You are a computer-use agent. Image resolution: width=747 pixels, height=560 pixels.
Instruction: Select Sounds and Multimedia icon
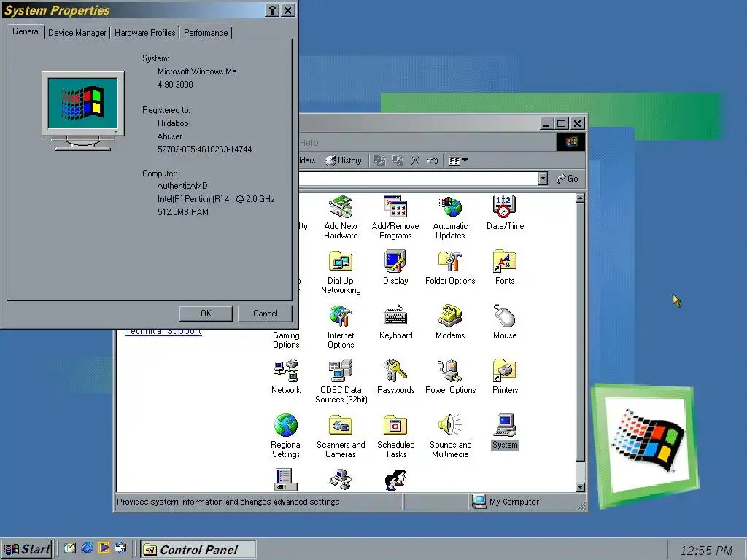point(450,436)
